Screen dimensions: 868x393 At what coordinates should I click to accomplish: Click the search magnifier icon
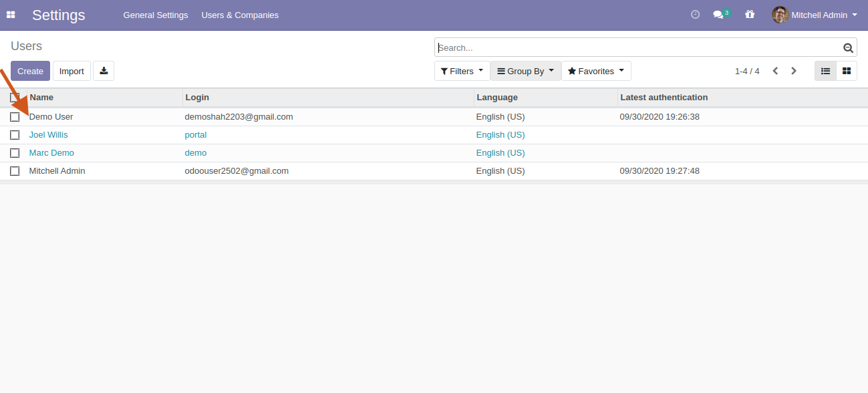pyautogui.click(x=848, y=47)
